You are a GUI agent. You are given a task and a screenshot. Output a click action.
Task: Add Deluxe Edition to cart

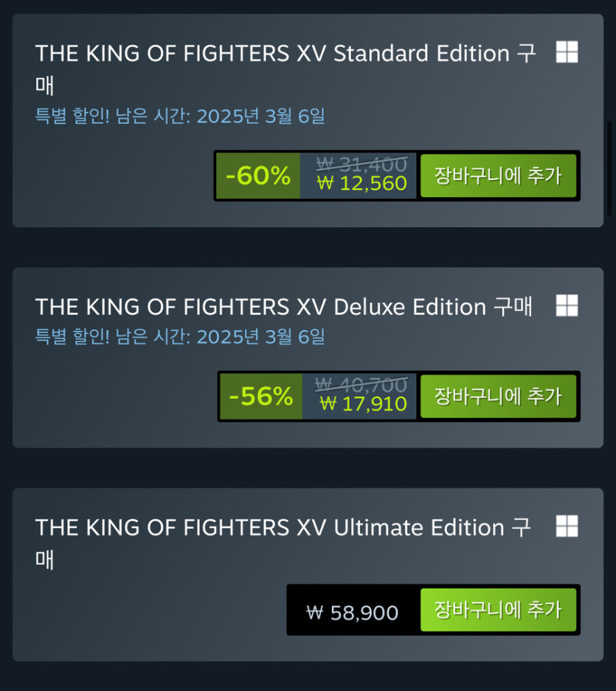[x=498, y=396]
